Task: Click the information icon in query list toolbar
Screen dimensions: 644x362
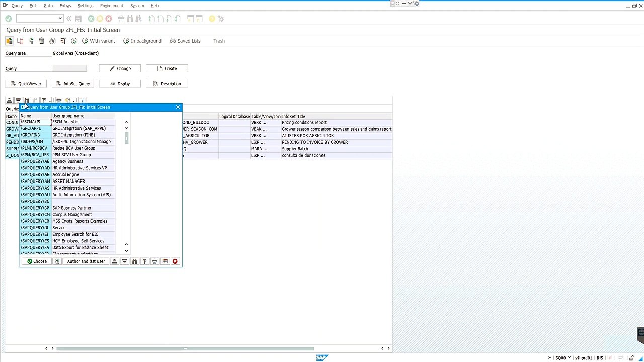Action: point(83,101)
